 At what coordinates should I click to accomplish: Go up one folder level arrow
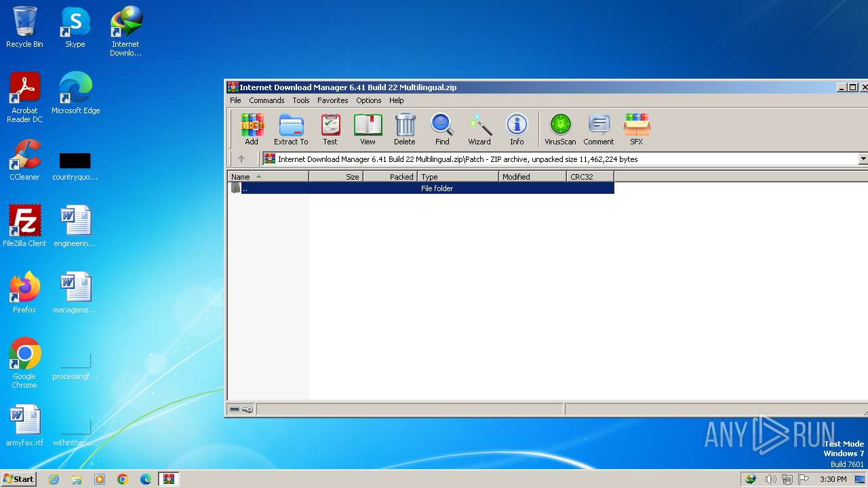241,159
